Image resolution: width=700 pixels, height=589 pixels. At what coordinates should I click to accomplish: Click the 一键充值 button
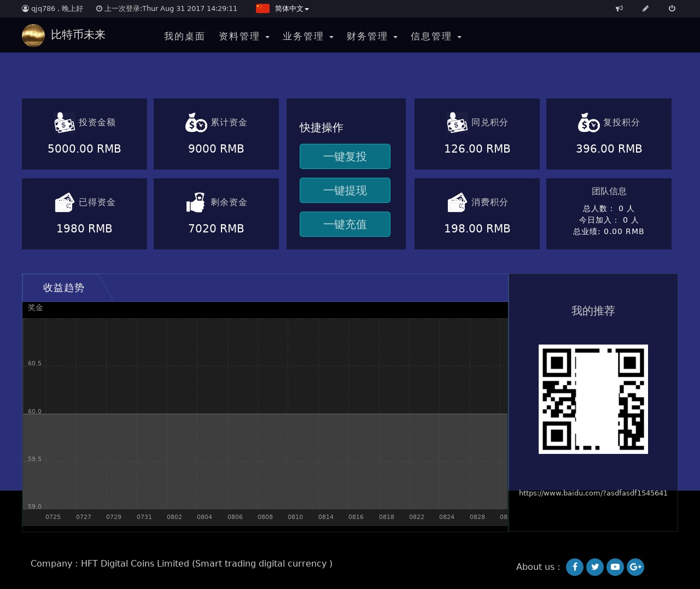(x=345, y=224)
